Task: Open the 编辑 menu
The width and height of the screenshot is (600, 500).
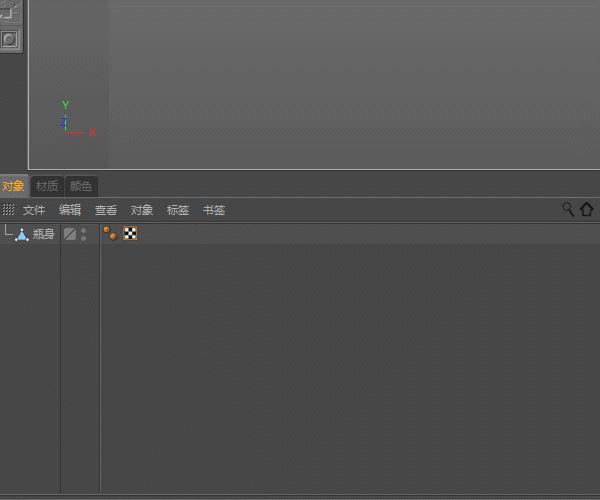Action: pos(70,210)
